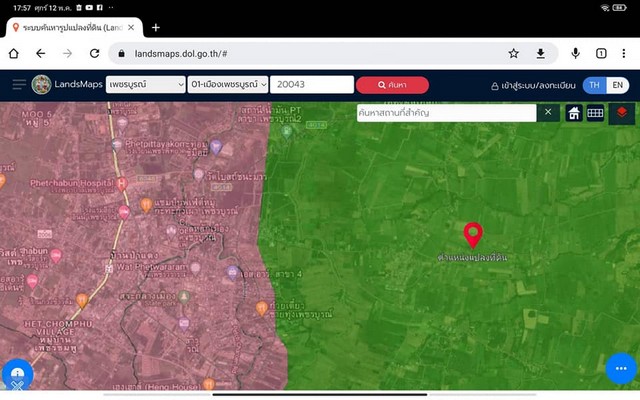Open the province dropdown showing เพชรบูรณ์
This screenshot has width=640, height=400.
pos(146,84)
